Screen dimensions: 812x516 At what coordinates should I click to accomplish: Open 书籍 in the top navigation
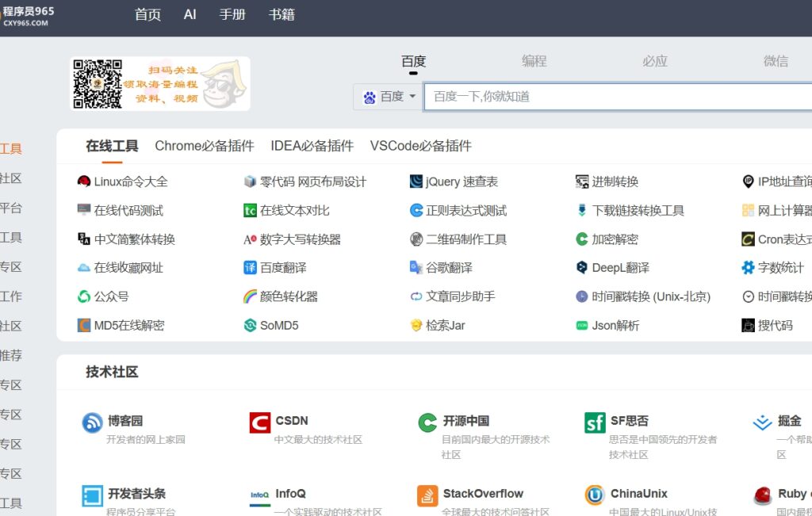tap(282, 14)
